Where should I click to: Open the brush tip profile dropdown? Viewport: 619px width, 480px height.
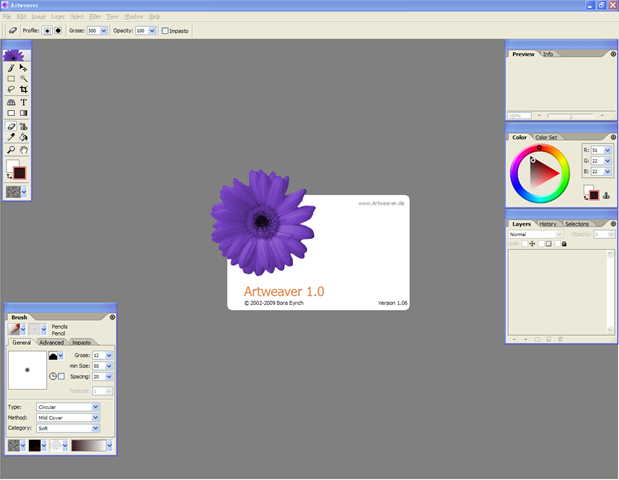point(61,356)
